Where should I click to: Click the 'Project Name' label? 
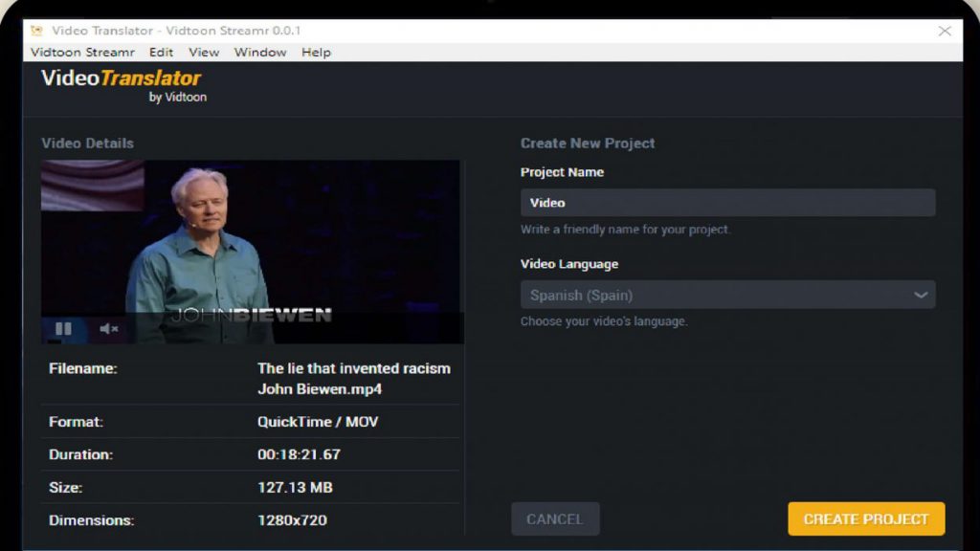[x=562, y=172]
